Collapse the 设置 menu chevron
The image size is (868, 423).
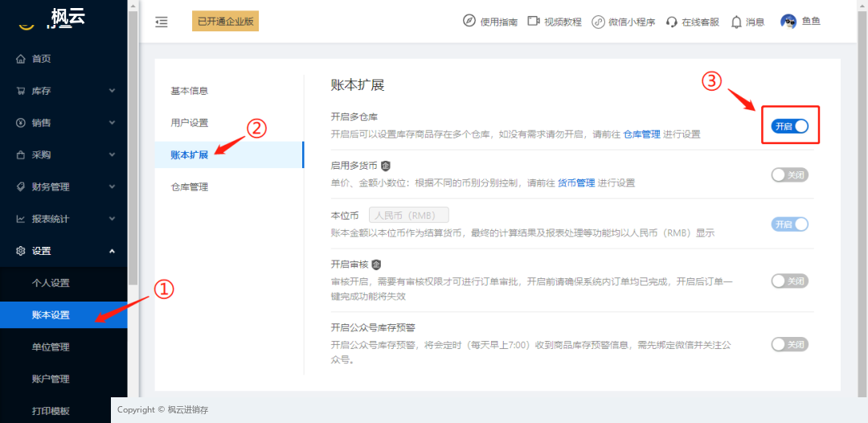point(113,251)
